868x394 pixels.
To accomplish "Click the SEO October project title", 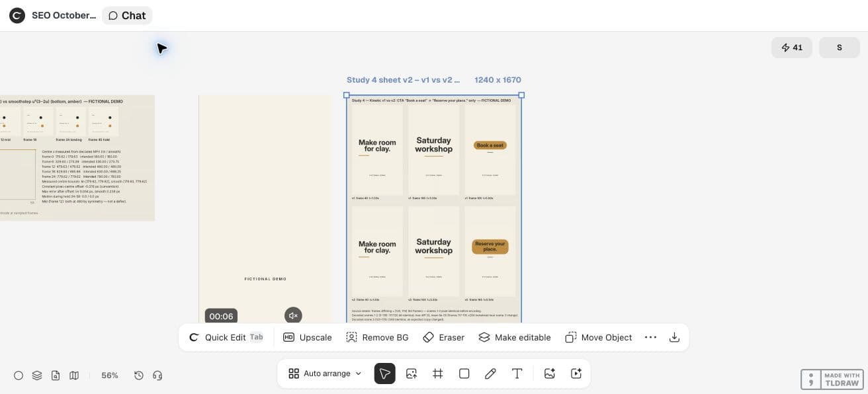I will 64,15.
